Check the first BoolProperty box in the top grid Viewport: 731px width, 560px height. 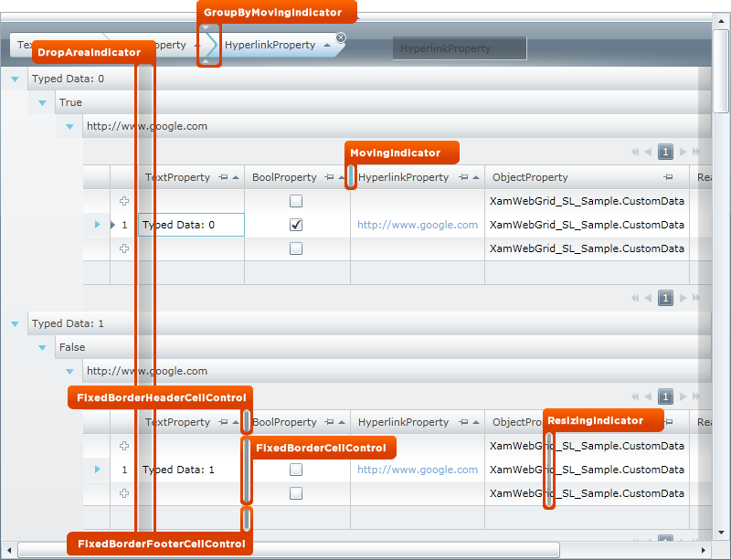tap(296, 201)
